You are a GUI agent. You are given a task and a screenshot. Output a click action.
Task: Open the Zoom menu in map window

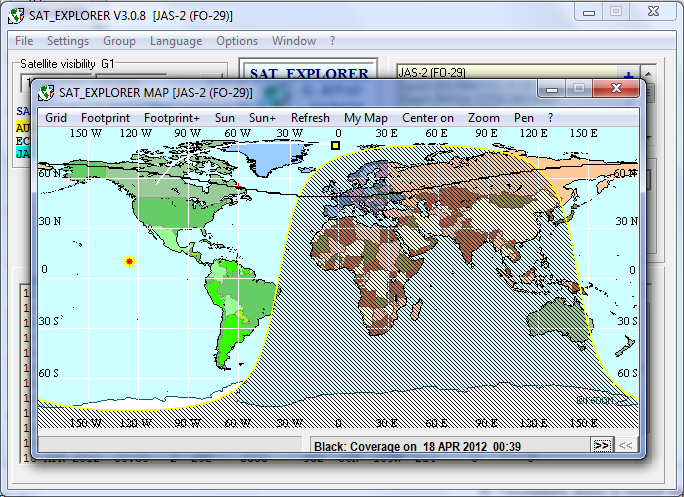[x=483, y=118]
